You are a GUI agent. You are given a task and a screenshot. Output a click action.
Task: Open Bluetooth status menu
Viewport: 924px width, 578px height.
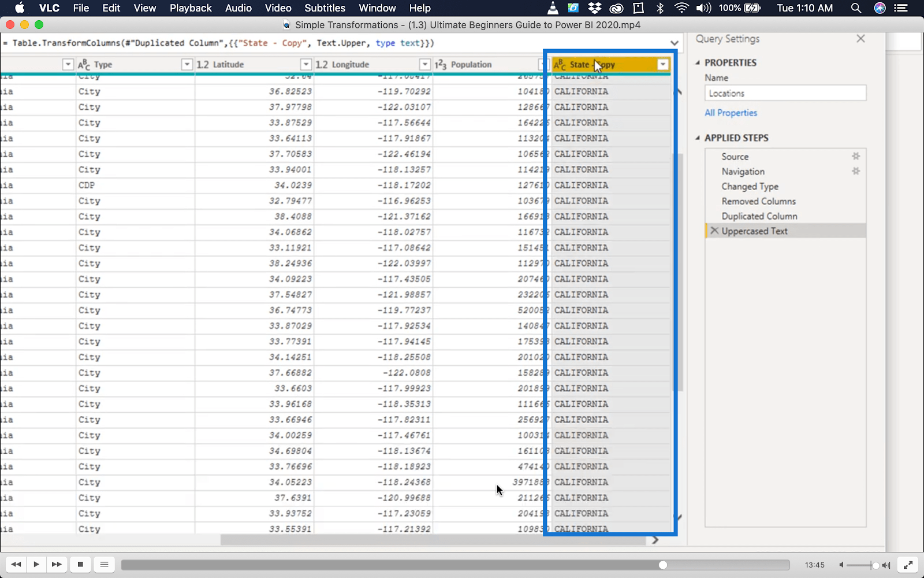[660, 8]
